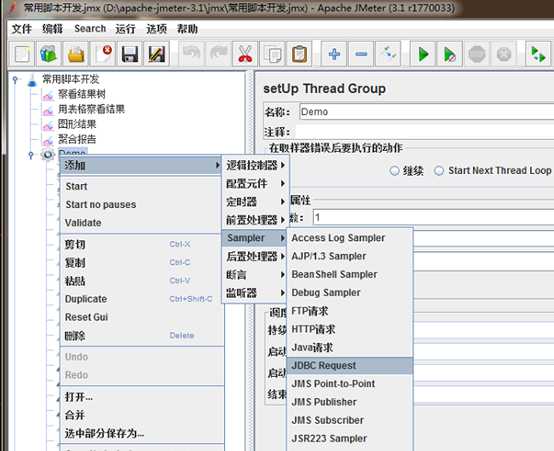The width and height of the screenshot is (554, 451).
Task: Open the 选项 menu
Action: pos(157,29)
